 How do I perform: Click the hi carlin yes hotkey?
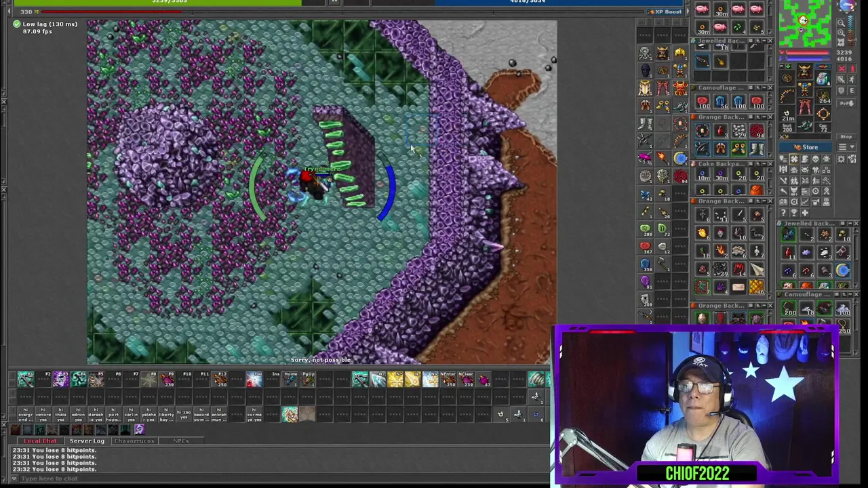click(x=132, y=414)
